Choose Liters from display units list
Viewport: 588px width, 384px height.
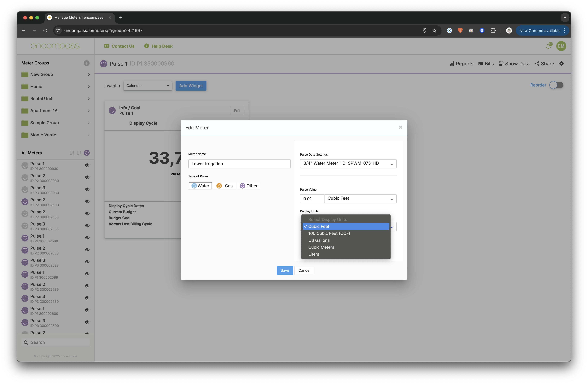[x=313, y=254]
